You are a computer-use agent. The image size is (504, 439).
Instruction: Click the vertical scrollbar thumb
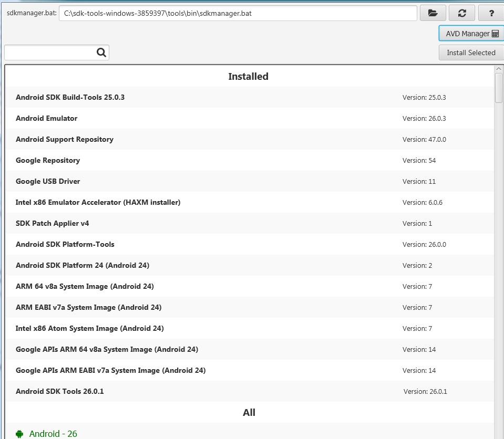point(499,88)
